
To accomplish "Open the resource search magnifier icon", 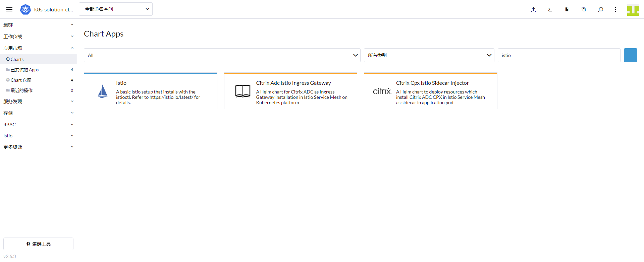I will click(x=600, y=9).
